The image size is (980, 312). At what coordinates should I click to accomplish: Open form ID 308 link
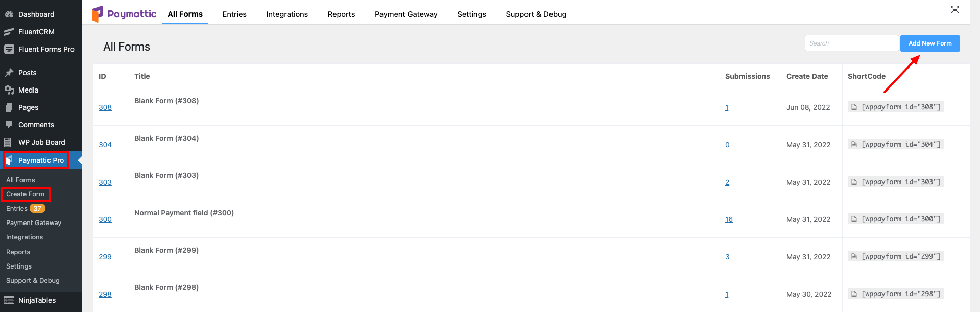(x=105, y=107)
